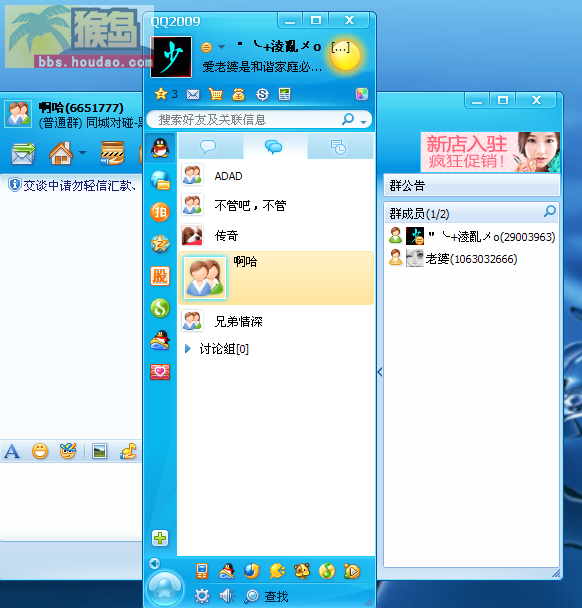
Task: Select the 兄弟情深 group
Action: click(x=276, y=321)
